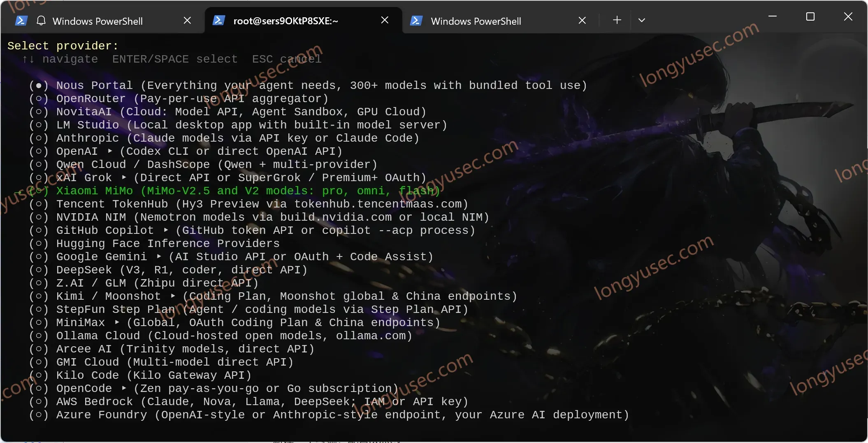Image resolution: width=868 pixels, height=443 pixels.
Task: Expand the xAI Grok submenu arrow
Action: 124,177
